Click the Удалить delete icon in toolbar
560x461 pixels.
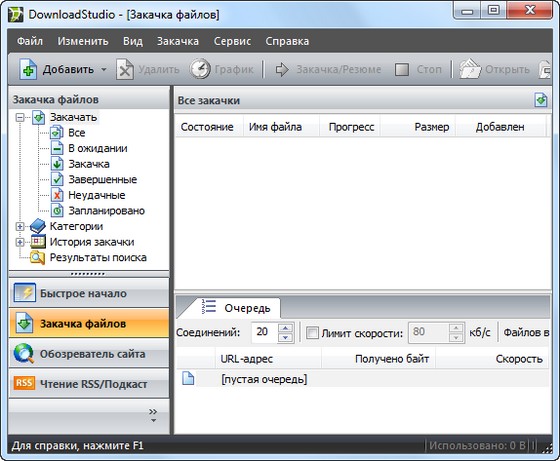[x=125, y=69]
